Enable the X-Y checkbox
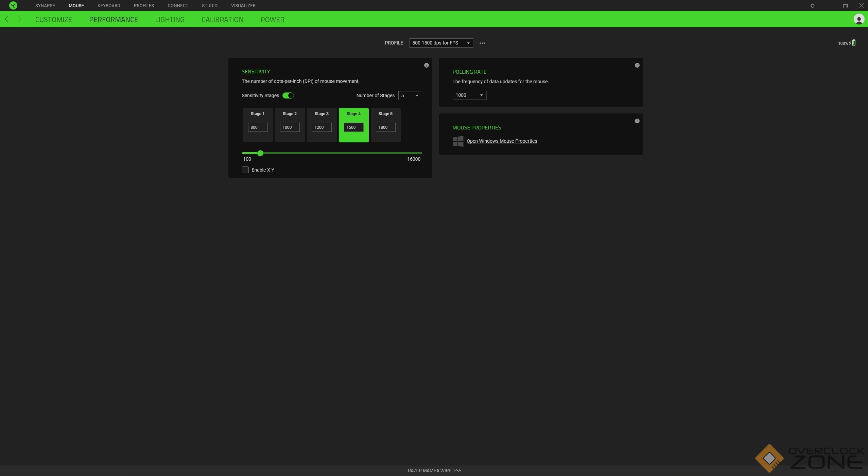This screenshot has height=476, width=868. point(245,170)
